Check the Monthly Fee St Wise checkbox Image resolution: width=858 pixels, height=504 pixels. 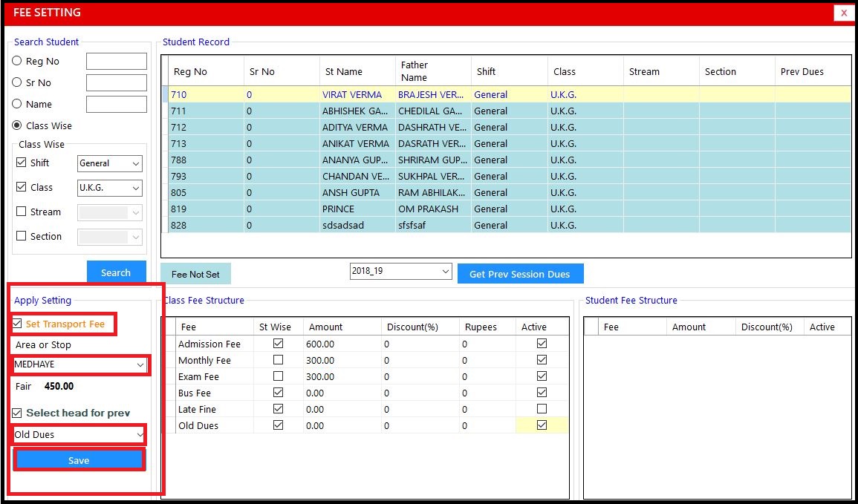[278, 360]
